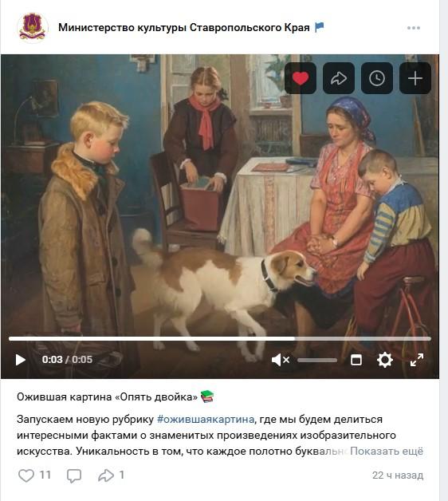Like the post with heart outline
This screenshot has height=501, width=448.
(x=26, y=475)
